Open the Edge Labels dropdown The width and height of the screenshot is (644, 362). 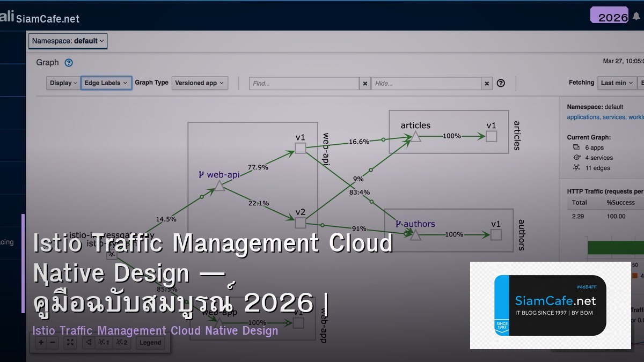(x=106, y=83)
